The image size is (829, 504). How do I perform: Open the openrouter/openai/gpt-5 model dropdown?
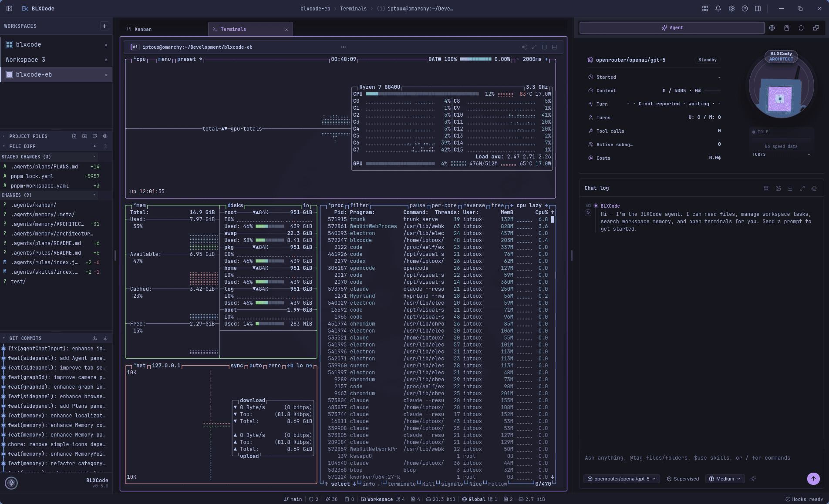click(621, 479)
